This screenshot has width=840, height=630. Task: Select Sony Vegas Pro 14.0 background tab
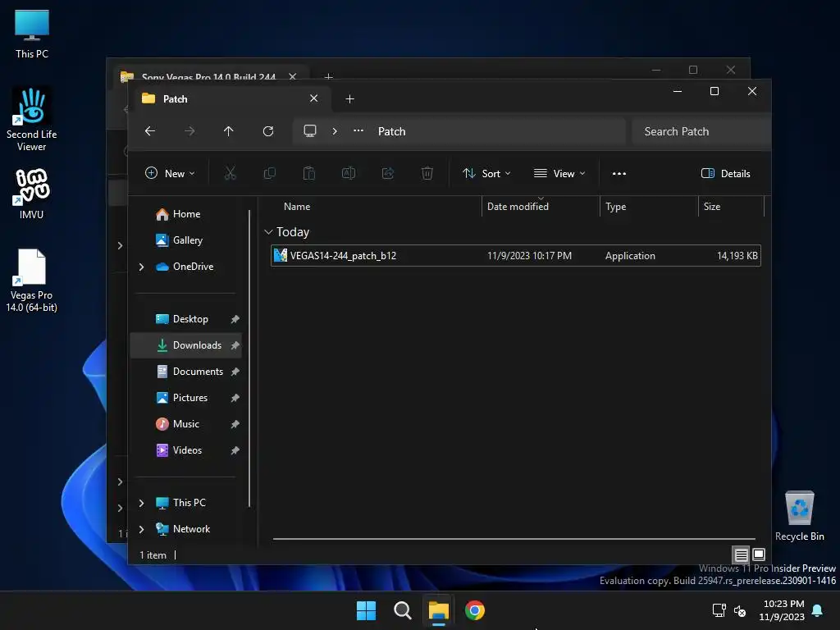pyautogui.click(x=208, y=77)
